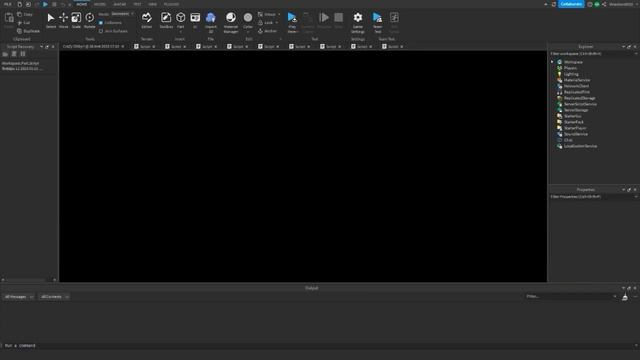Click the share icon beside username

tap(604, 4)
